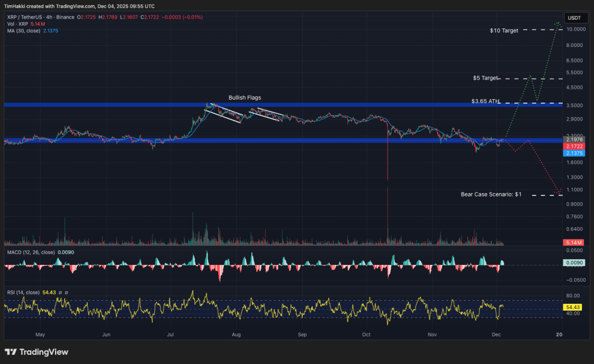Click the MACD value tag 0.0090
Viewport: 594px width, 364px height.
pos(575,263)
